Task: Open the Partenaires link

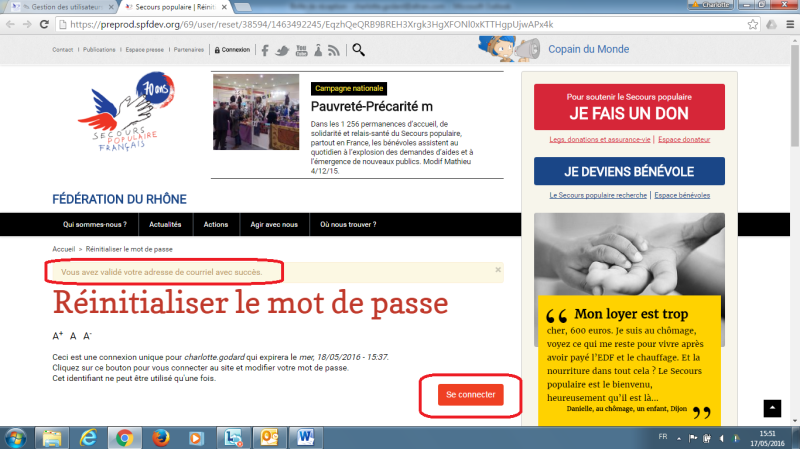Action: [x=189, y=49]
